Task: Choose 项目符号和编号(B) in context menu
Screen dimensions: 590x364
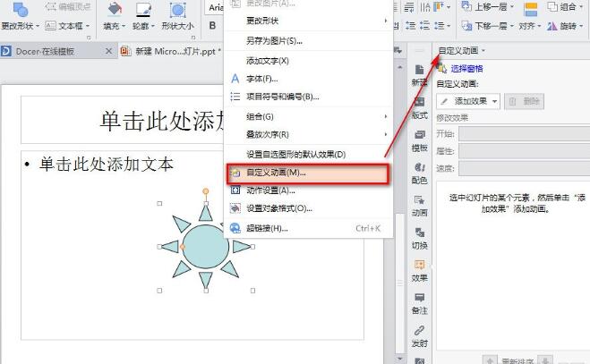Action: pos(309,97)
